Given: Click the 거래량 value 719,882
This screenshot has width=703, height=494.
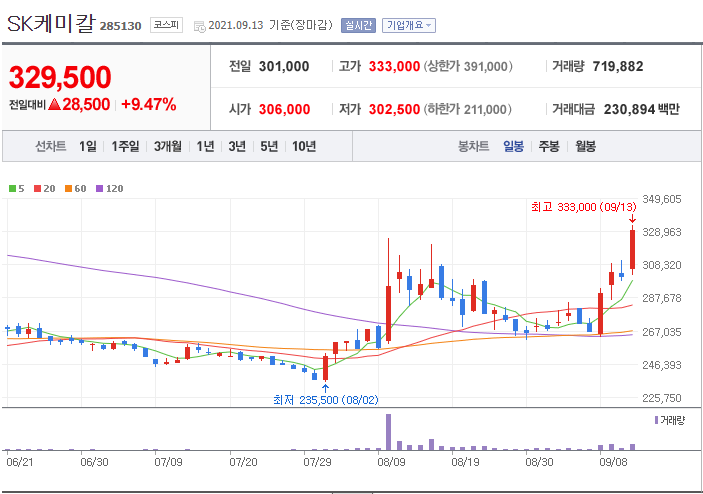Looking at the screenshot, I should 618,66.
